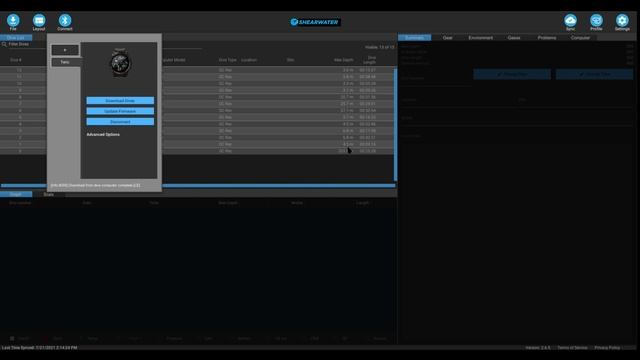Select the Stats tab
This screenshot has width=640, height=360.
tap(49, 194)
